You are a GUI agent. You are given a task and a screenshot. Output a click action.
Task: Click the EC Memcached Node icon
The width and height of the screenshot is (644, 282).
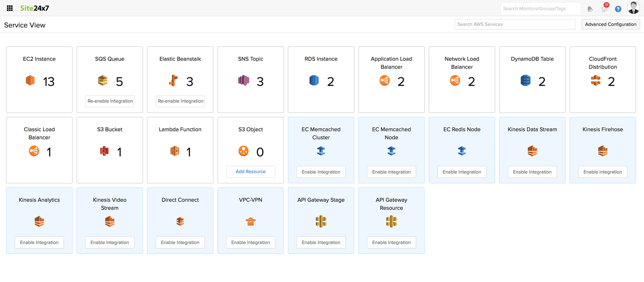pos(391,151)
